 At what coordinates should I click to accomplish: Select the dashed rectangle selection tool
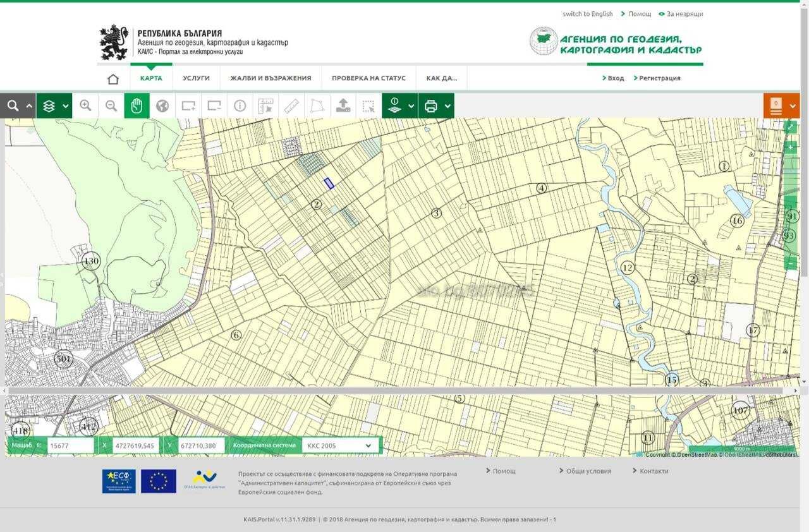point(368,106)
